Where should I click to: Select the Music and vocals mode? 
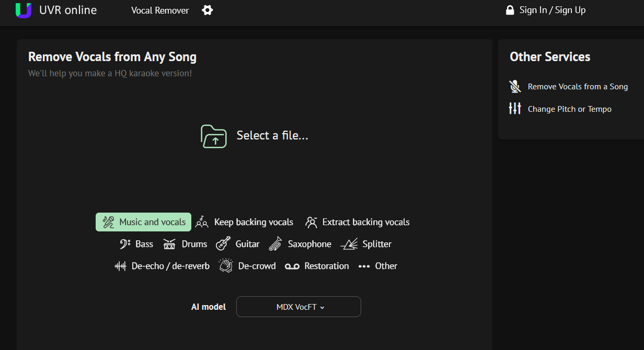click(x=144, y=222)
